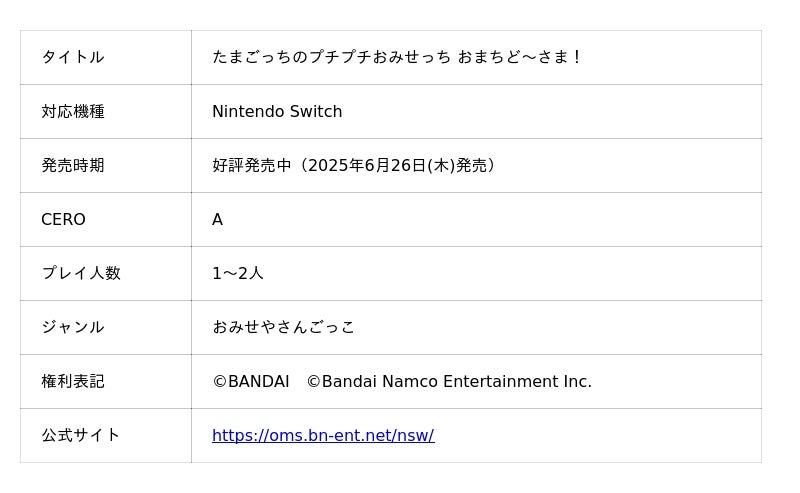This screenshot has height=493, width=800.
Task: Click the 公式サイト row label
Action: tap(80, 436)
